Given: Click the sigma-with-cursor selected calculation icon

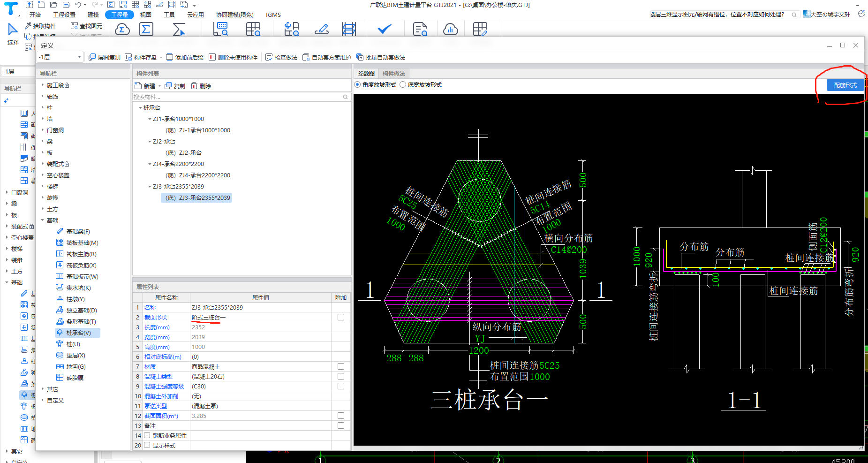Looking at the screenshot, I should coord(179,30).
